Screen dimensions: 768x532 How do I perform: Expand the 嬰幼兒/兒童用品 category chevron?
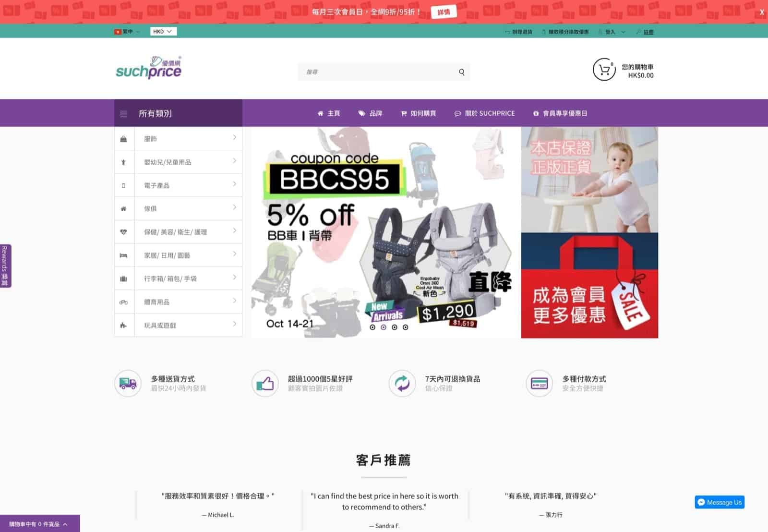(x=234, y=161)
